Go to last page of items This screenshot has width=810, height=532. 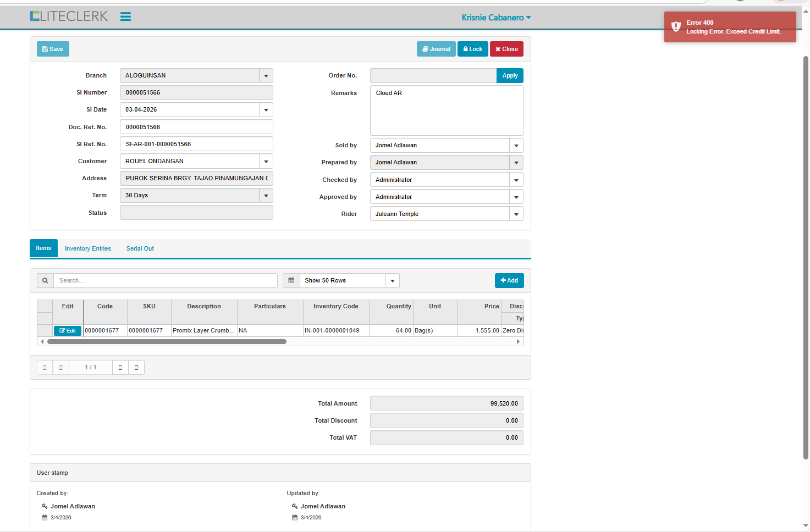(x=136, y=368)
